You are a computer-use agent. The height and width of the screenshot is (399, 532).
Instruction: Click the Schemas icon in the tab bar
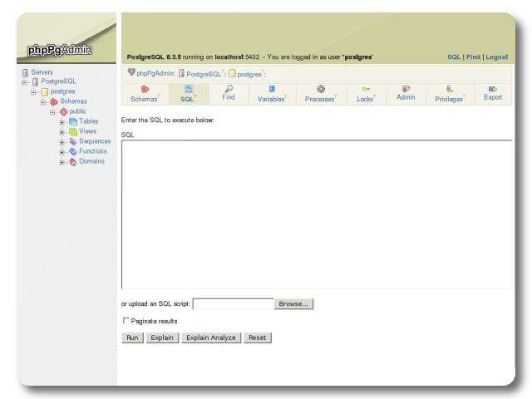tap(145, 89)
